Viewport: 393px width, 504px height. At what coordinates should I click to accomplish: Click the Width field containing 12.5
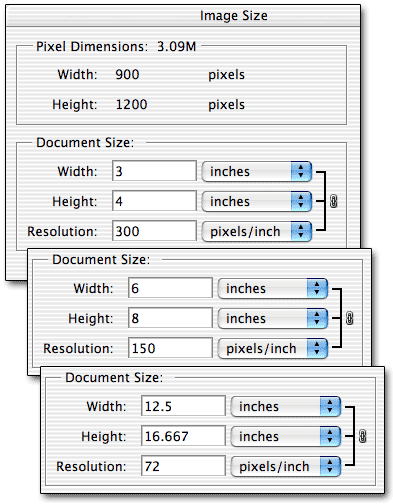[183, 406]
